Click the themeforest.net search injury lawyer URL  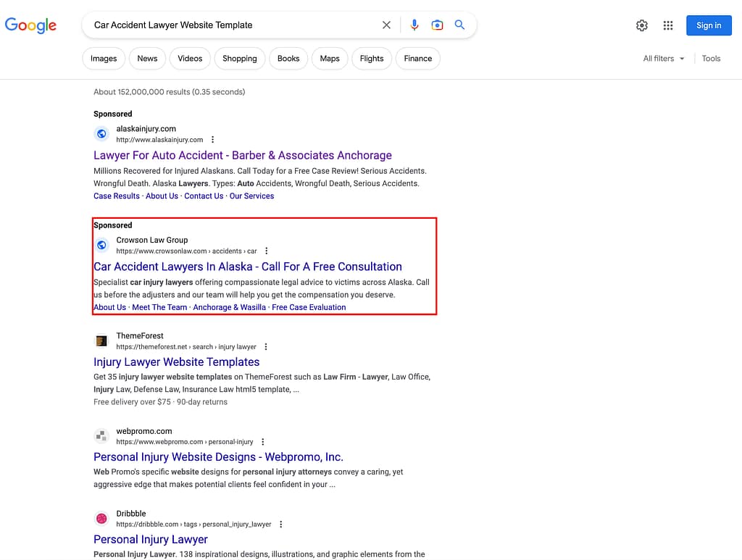point(186,347)
